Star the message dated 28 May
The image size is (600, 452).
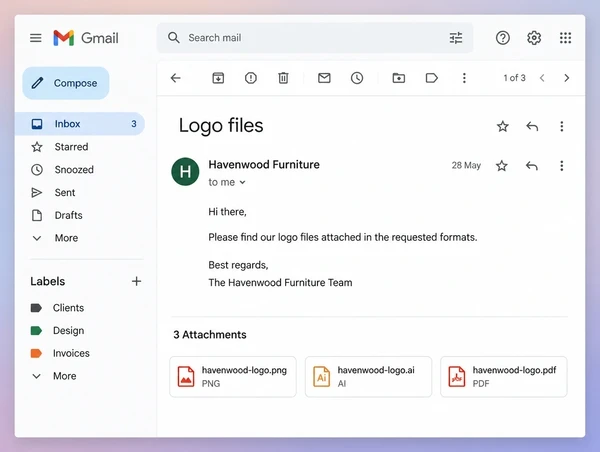coord(502,166)
